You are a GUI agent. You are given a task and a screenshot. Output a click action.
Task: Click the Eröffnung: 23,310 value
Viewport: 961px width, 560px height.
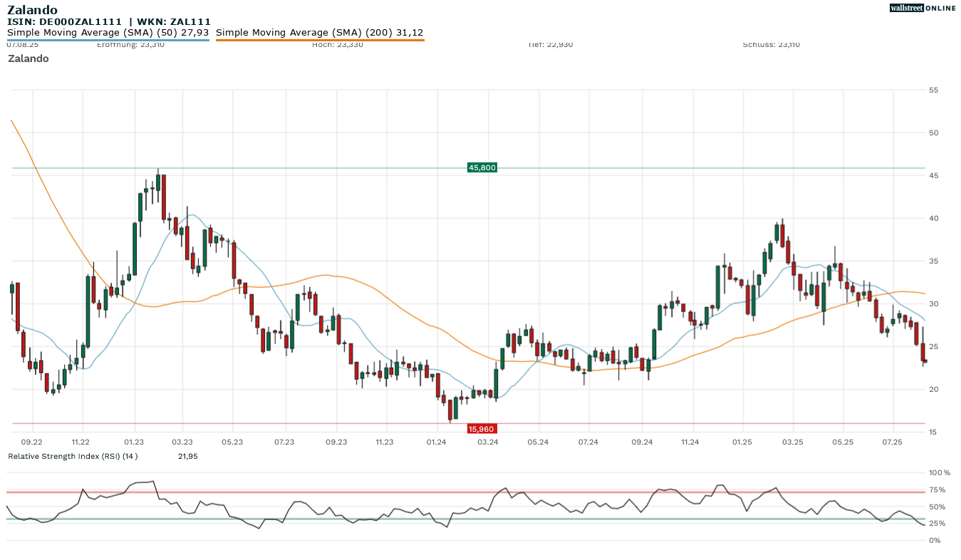pyautogui.click(x=130, y=44)
